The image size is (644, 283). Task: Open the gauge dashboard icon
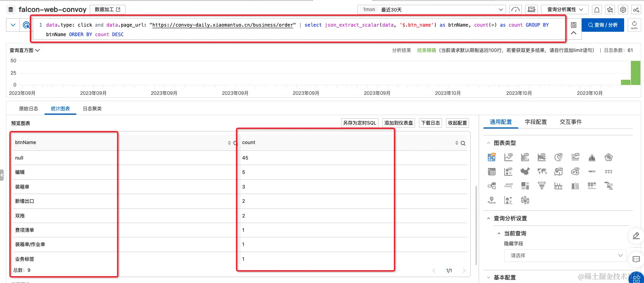pyautogui.click(x=516, y=10)
